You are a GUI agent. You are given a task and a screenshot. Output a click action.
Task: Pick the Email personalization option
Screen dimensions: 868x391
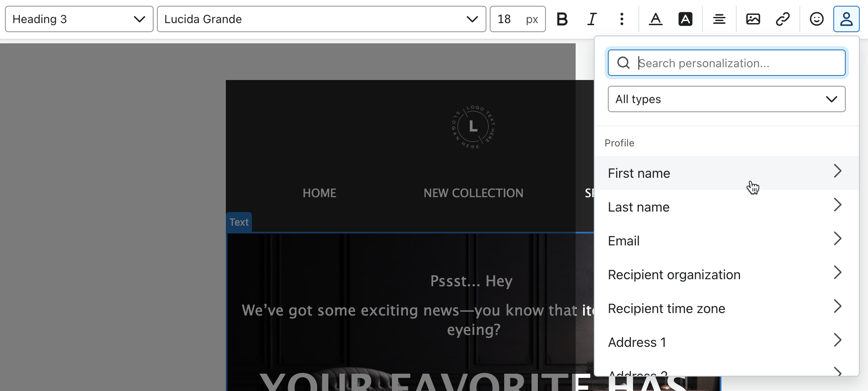tap(624, 241)
